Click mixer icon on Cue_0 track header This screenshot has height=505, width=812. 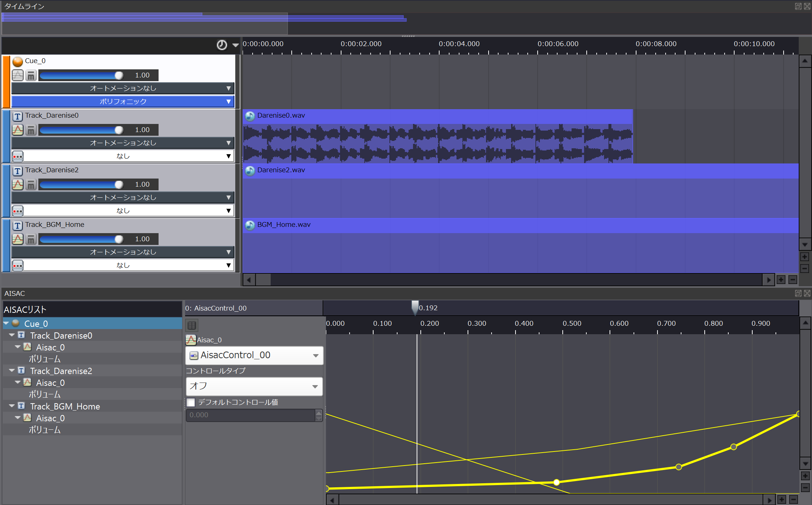pos(31,76)
